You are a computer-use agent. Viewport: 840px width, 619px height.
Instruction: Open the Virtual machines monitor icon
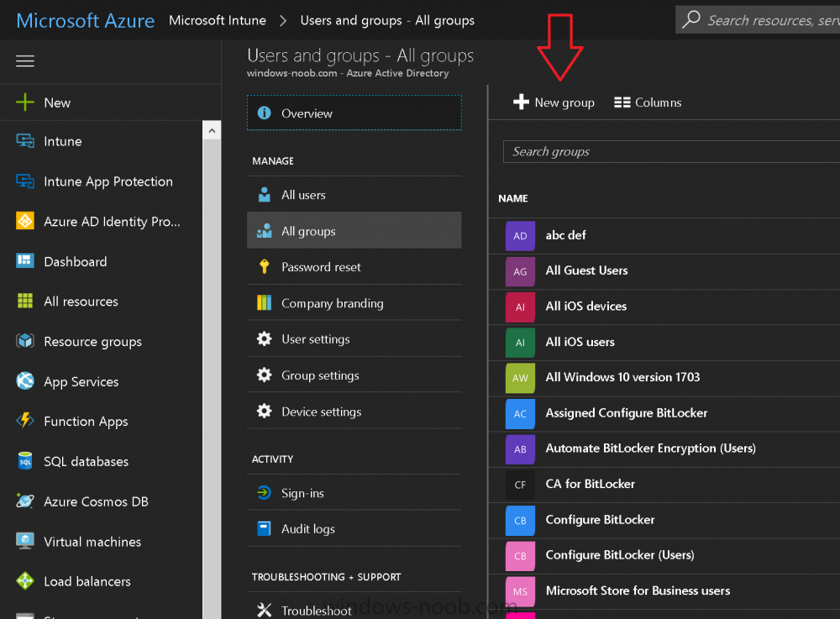[x=25, y=541]
